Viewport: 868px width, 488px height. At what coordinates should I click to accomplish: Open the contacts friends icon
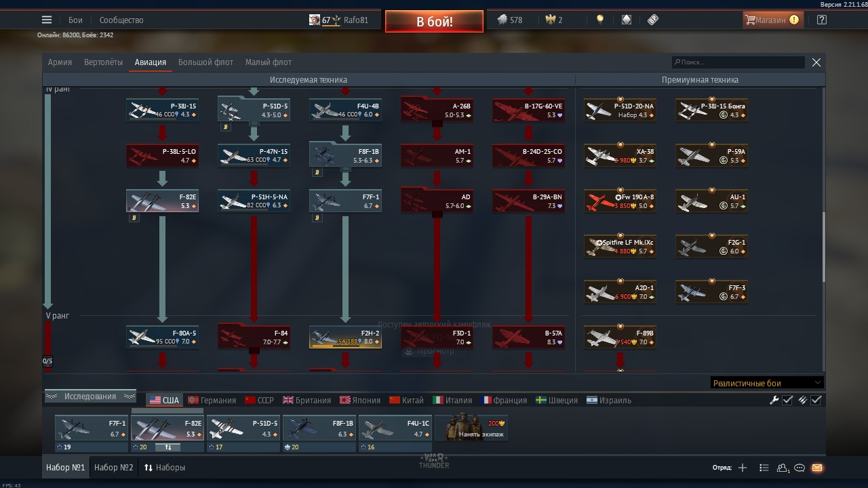(x=783, y=468)
